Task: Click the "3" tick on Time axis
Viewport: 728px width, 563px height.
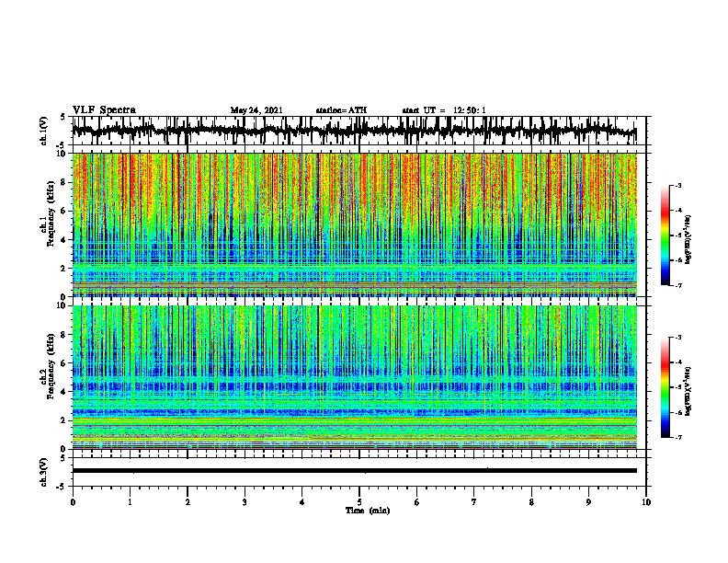Action: 245,502
